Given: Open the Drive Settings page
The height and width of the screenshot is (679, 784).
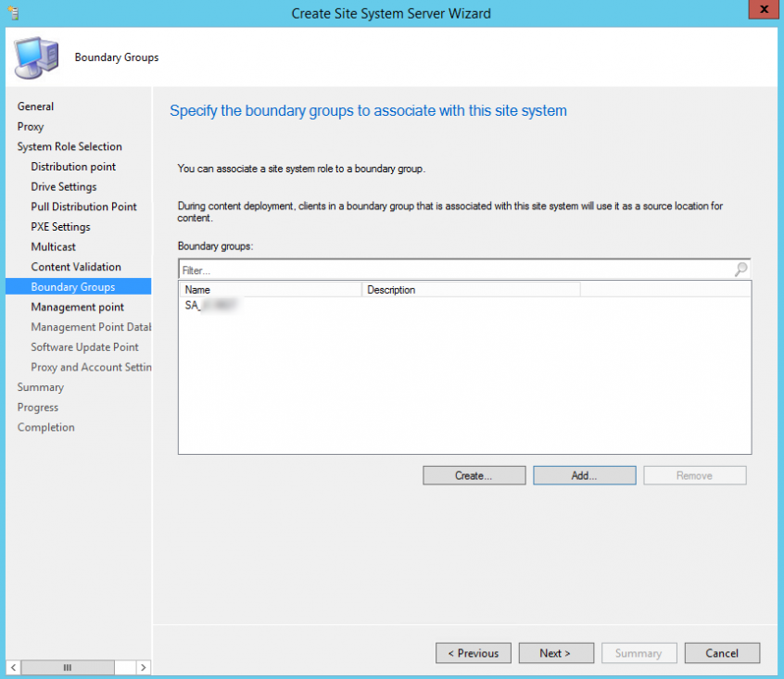Looking at the screenshot, I should [65, 186].
